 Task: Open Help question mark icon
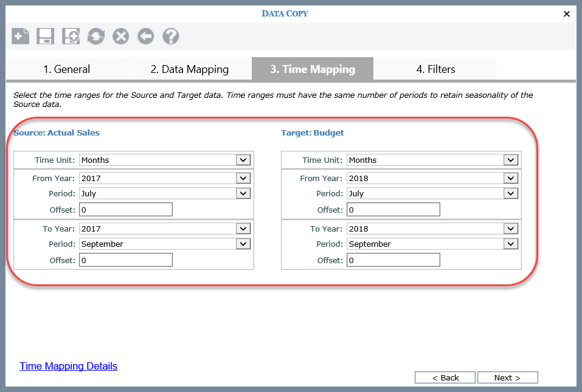[171, 36]
